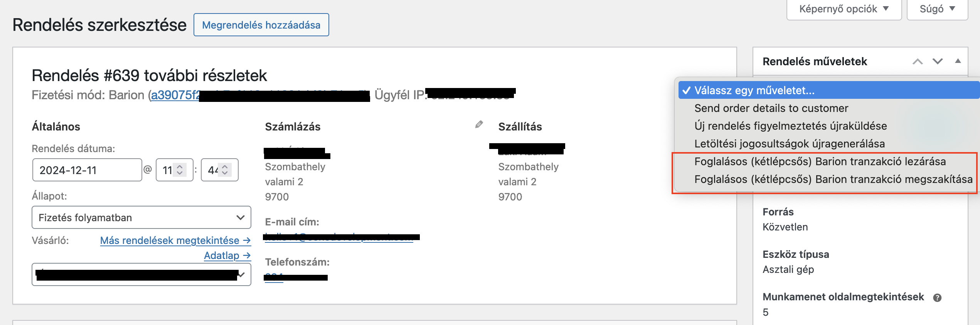
Task: Choose Barion tranzakció lezárása action
Action: coord(820,161)
